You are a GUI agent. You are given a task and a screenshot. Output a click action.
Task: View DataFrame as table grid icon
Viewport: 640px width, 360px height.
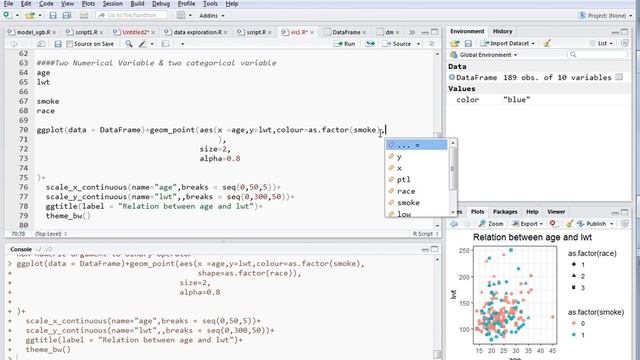619,77
